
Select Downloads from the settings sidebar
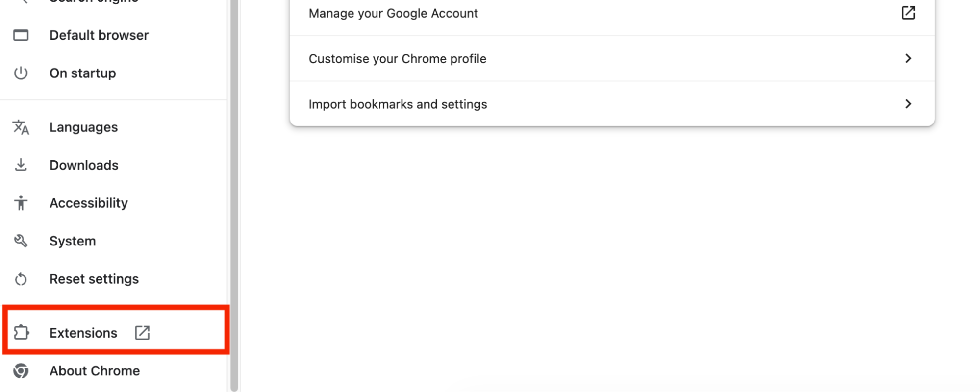point(84,165)
